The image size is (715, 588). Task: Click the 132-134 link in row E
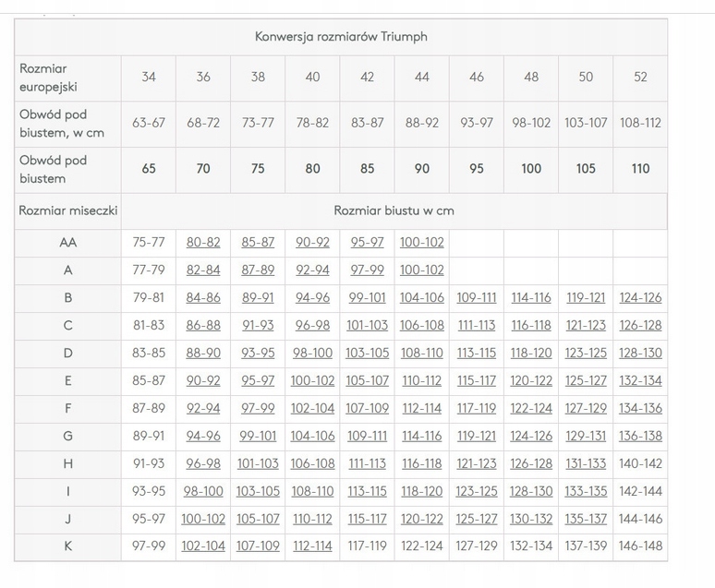[640, 380]
